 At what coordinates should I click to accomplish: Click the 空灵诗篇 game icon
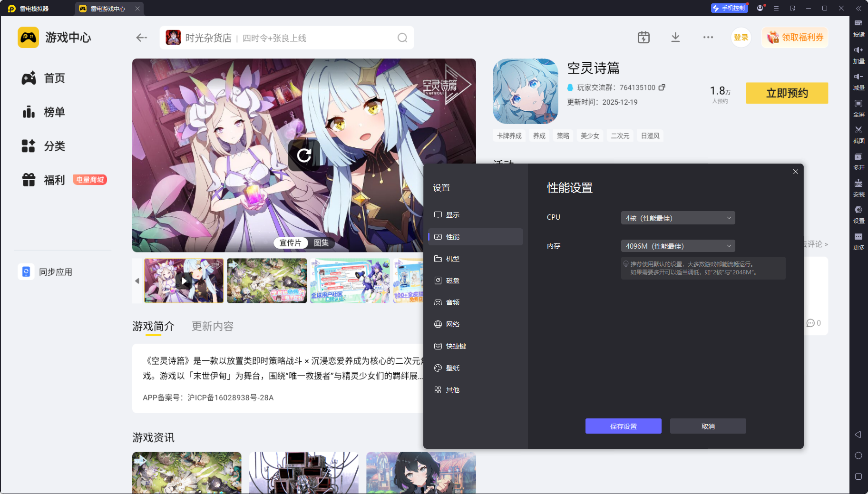[x=525, y=91]
